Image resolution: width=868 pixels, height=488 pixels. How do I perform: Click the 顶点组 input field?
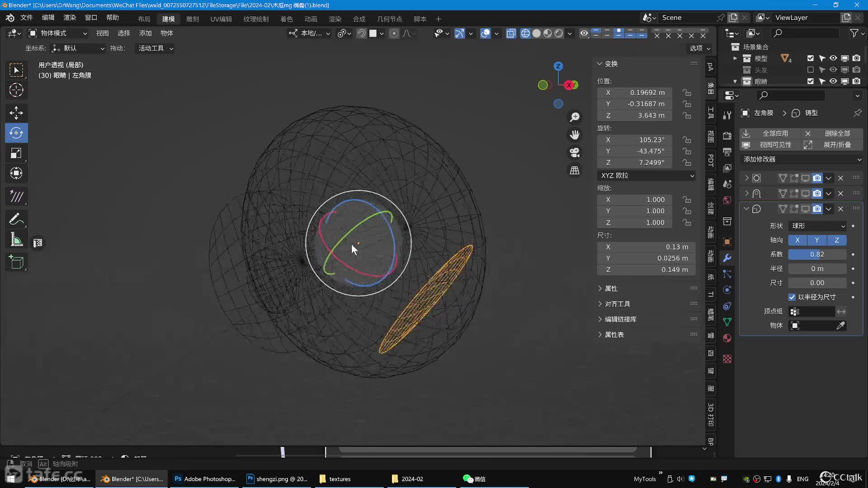[x=812, y=312]
